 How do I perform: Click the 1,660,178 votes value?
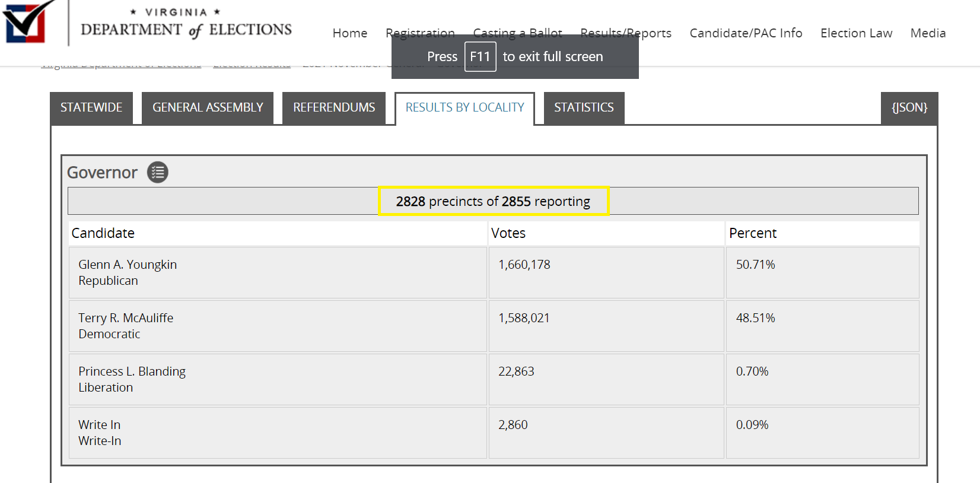pyautogui.click(x=524, y=265)
